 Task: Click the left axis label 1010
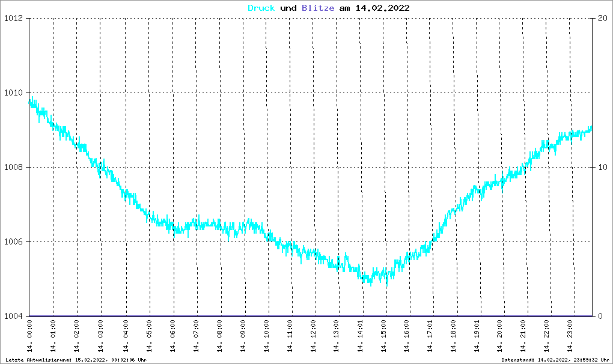point(13,93)
